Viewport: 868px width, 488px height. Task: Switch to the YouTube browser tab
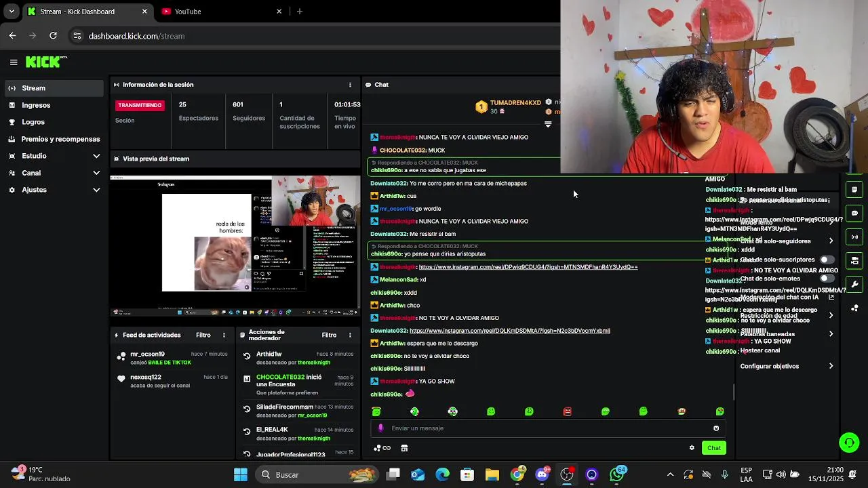point(221,12)
